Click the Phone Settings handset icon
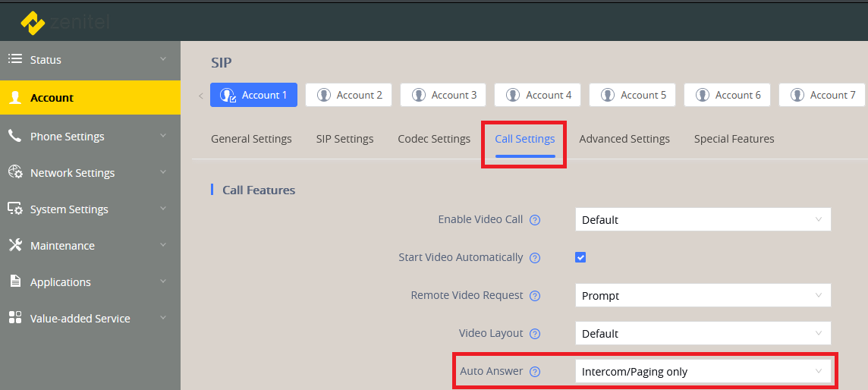The image size is (868, 390). click(15, 137)
